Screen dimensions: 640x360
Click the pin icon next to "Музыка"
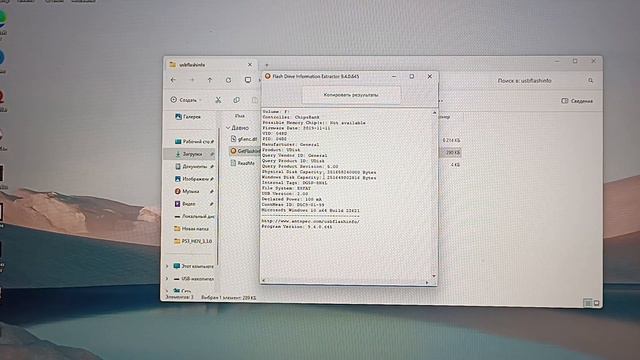212,191
